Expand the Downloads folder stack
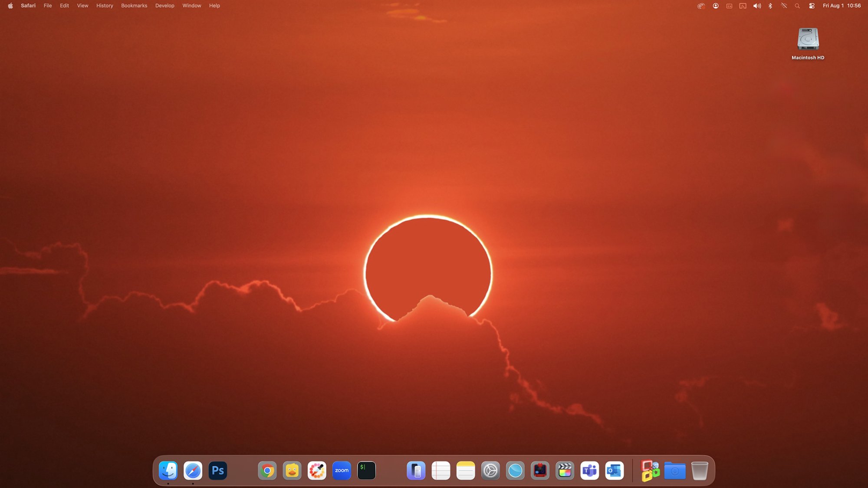868x488 pixels. tap(674, 471)
